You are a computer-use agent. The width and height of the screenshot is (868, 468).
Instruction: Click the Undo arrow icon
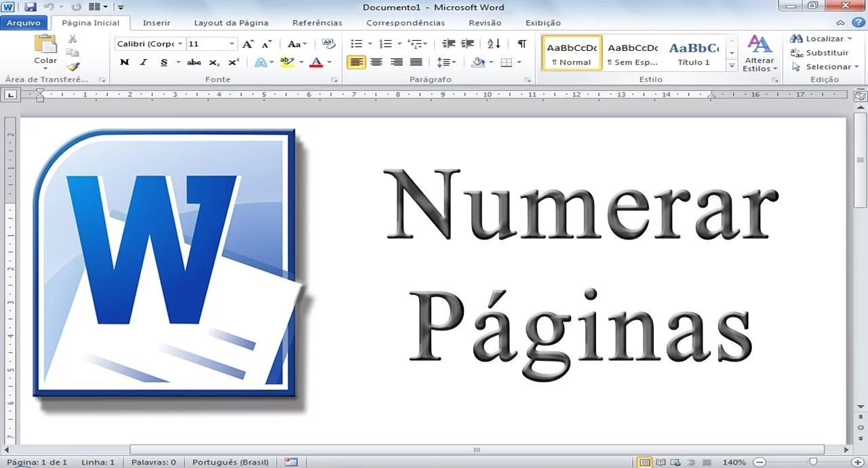tap(49, 7)
